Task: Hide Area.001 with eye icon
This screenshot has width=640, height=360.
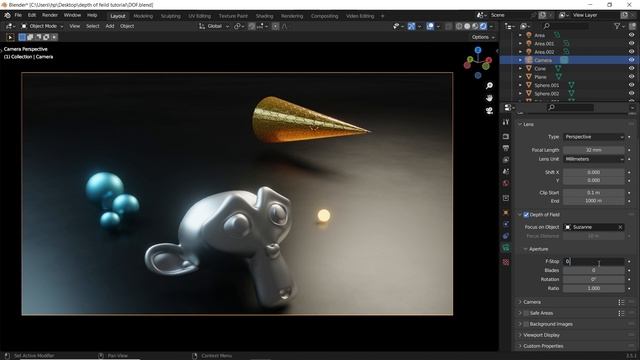Action: click(631, 43)
